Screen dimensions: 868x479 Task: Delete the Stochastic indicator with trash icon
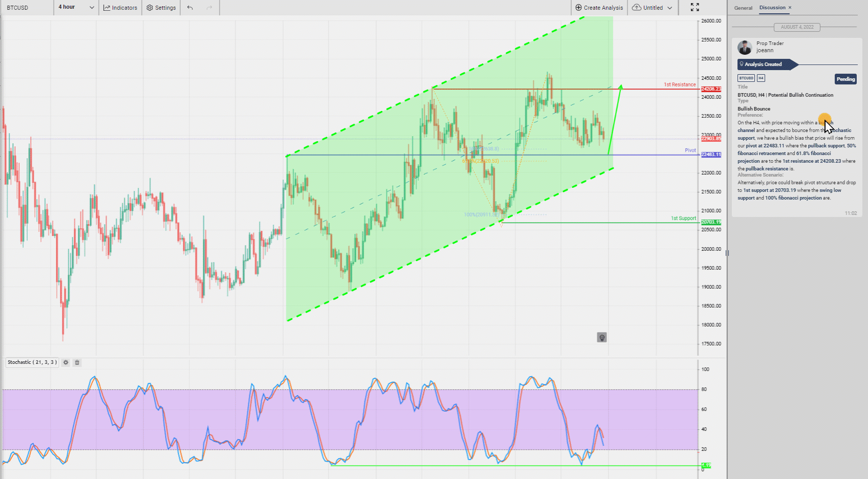[x=77, y=362]
